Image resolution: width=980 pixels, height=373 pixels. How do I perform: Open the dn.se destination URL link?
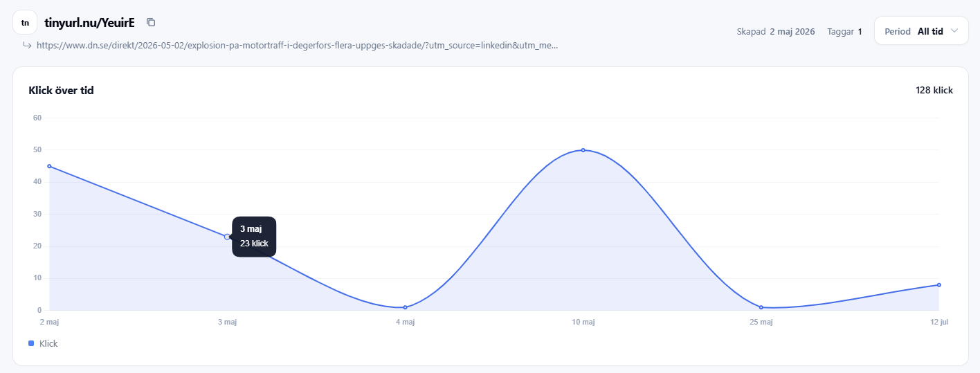[297, 45]
